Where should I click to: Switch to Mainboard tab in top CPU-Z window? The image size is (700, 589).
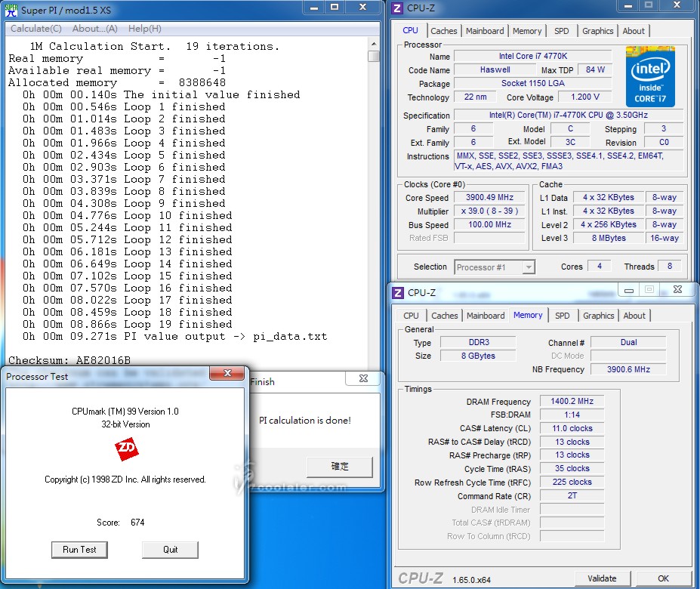tap(485, 31)
